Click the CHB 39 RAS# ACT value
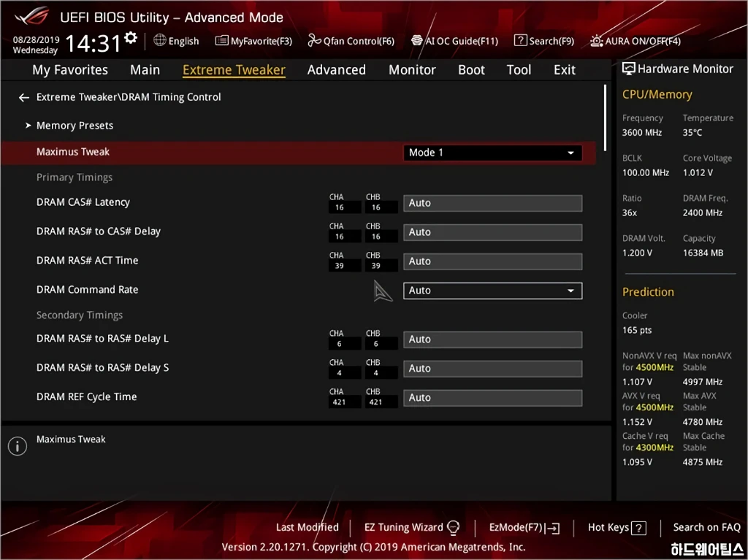 point(376,266)
